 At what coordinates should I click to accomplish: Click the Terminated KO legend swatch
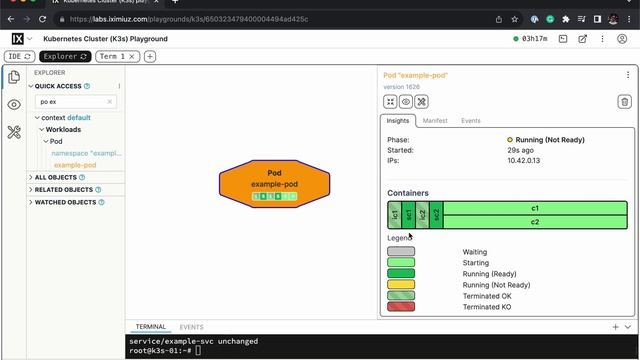point(401,307)
